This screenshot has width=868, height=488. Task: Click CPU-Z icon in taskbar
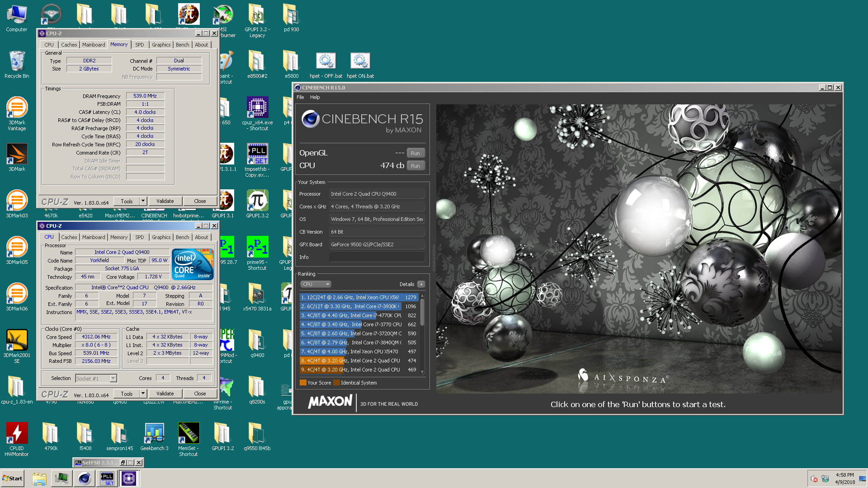click(x=128, y=479)
